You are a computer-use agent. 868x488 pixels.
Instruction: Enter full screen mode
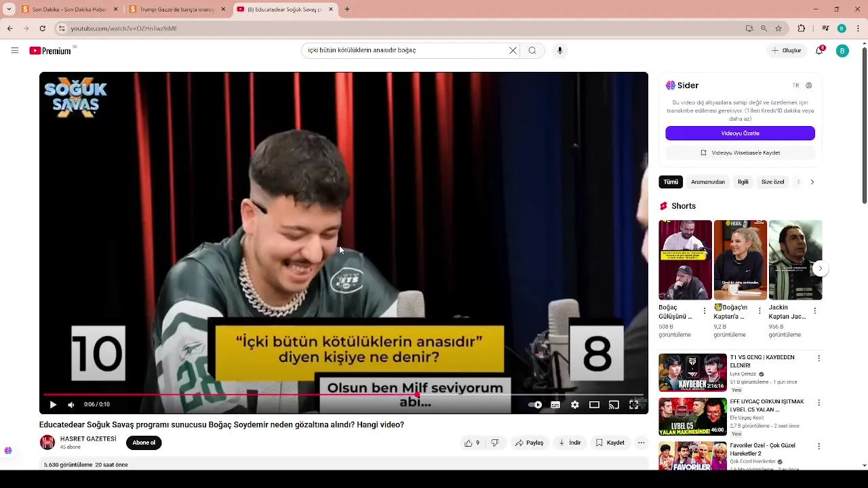[633, 405]
